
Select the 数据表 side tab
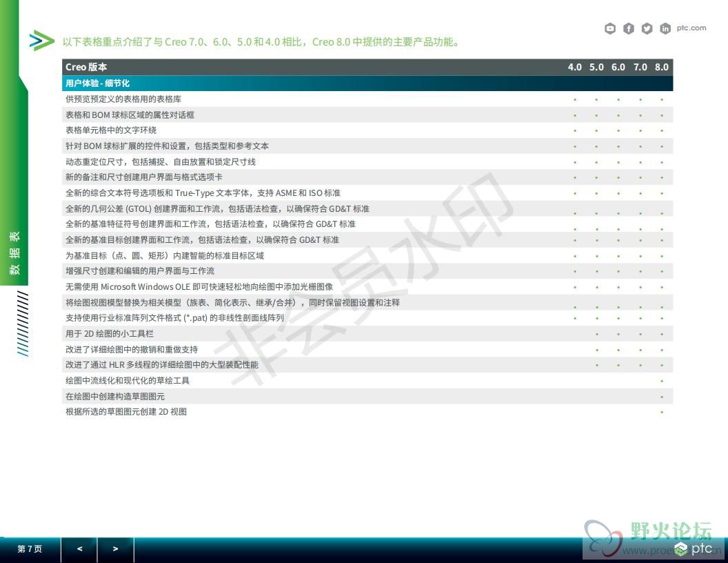[x=14, y=253]
